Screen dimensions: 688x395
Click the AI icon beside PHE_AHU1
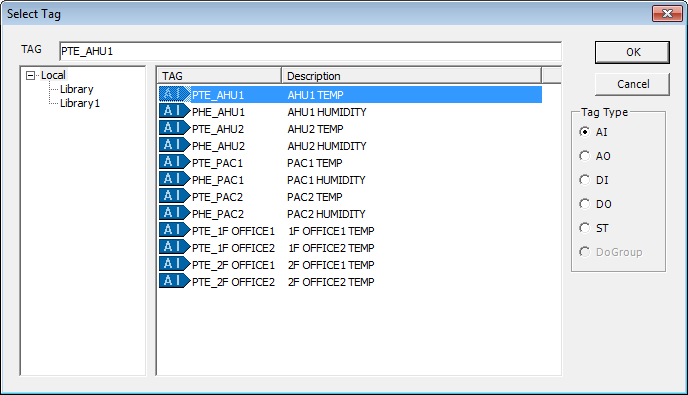coord(175,111)
